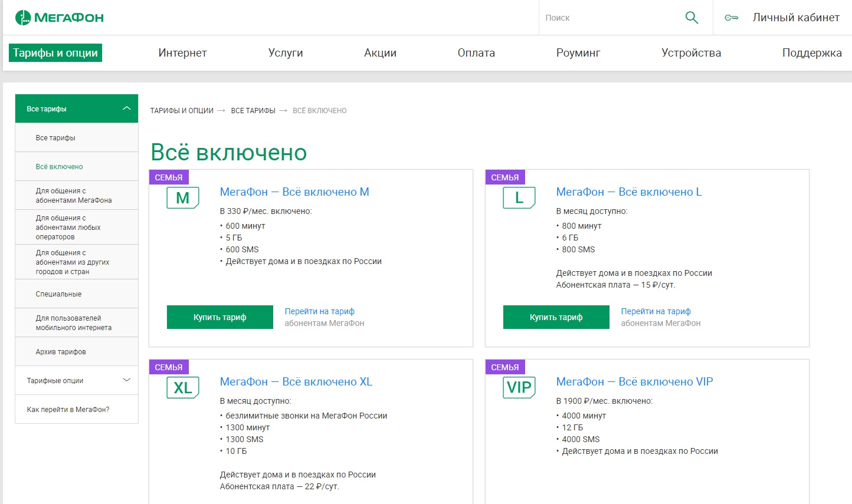Click text '10 ГБ' in XL tariff
Image resolution: width=852 pixels, height=504 pixels.
coord(236,451)
